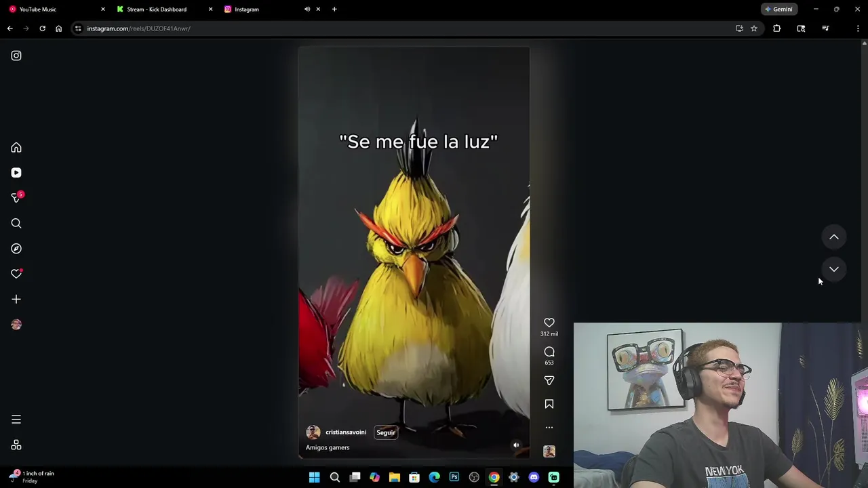This screenshot has width=868, height=488.
Task: Go back in browser history
Action: [x=10, y=28]
